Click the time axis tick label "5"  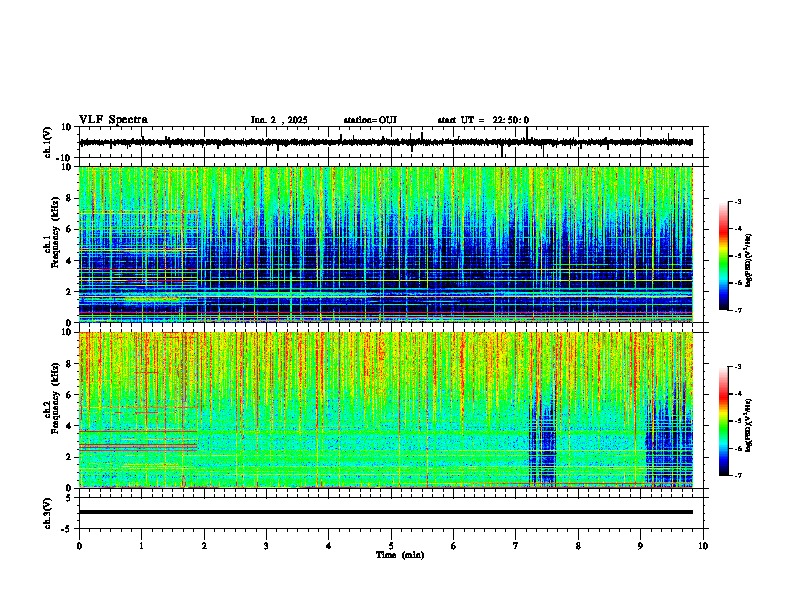coord(391,546)
